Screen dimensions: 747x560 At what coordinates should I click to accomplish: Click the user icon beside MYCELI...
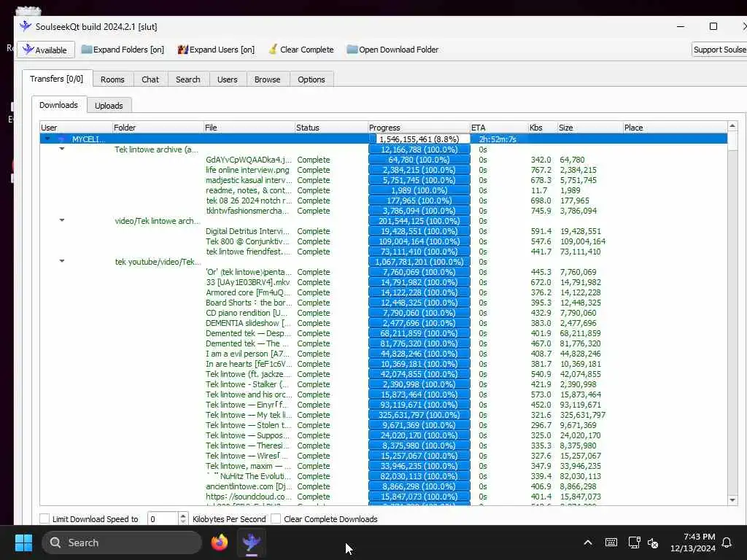62,139
